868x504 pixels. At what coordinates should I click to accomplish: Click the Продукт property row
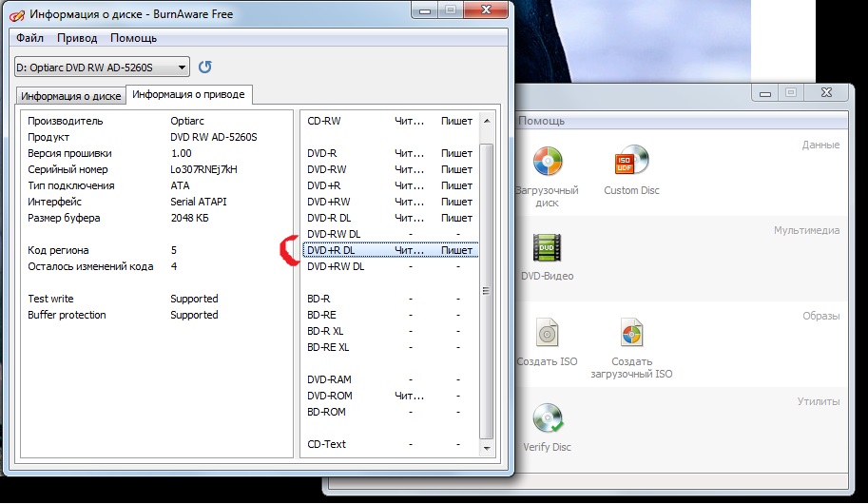tap(157, 137)
